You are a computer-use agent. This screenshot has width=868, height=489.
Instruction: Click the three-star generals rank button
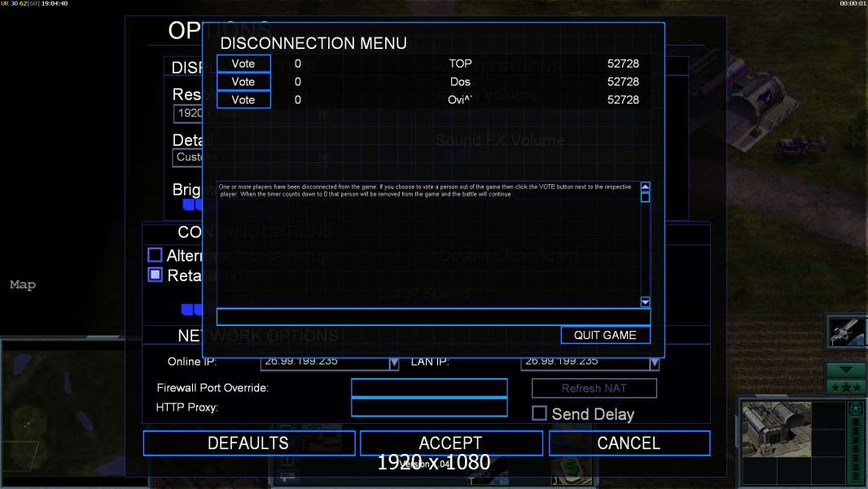[846, 387]
